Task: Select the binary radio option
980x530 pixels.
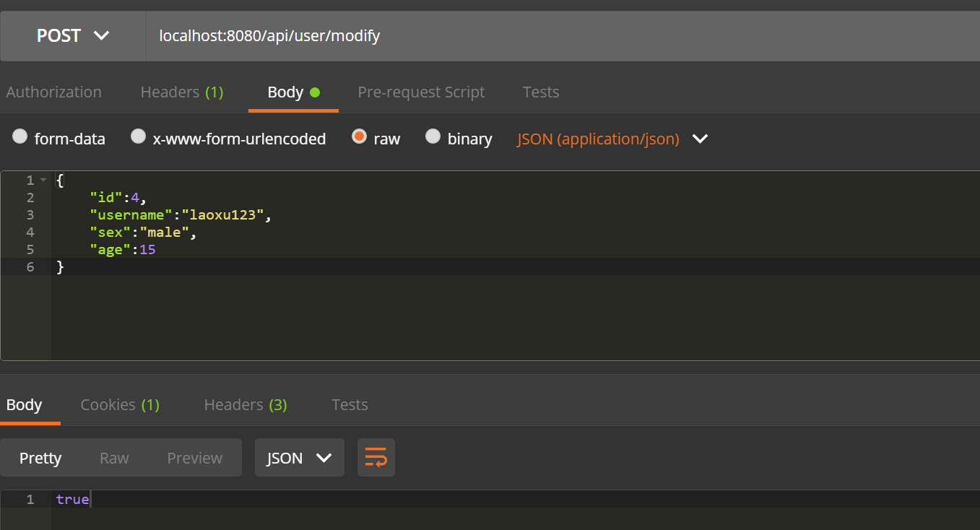Action: coord(433,136)
